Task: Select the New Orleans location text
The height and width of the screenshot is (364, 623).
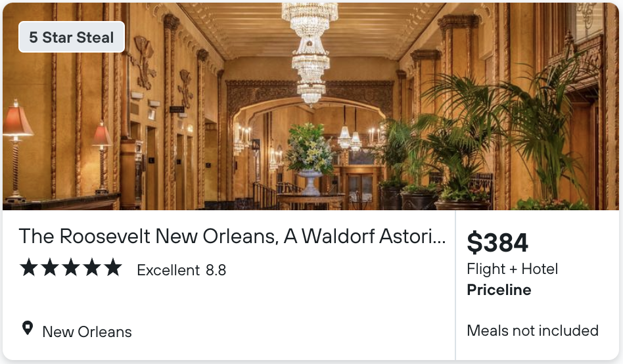Action: tap(87, 332)
